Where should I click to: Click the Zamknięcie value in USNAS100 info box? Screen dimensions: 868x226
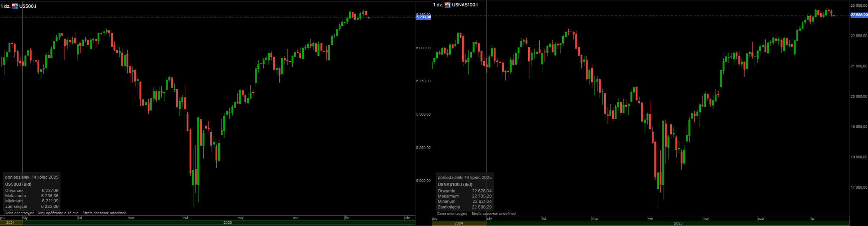pyautogui.click(x=481, y=207)
